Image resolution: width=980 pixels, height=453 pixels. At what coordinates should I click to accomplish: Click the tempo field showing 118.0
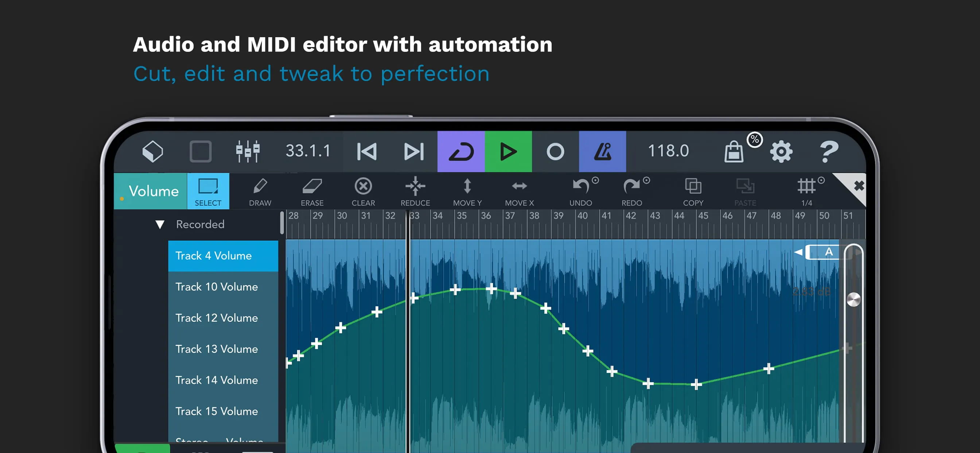(x=668, y=151)
